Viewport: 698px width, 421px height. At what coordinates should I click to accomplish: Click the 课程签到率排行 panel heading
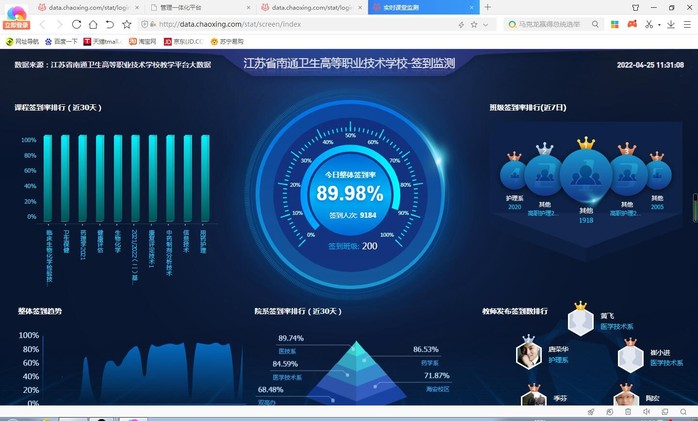pos(58,108)
